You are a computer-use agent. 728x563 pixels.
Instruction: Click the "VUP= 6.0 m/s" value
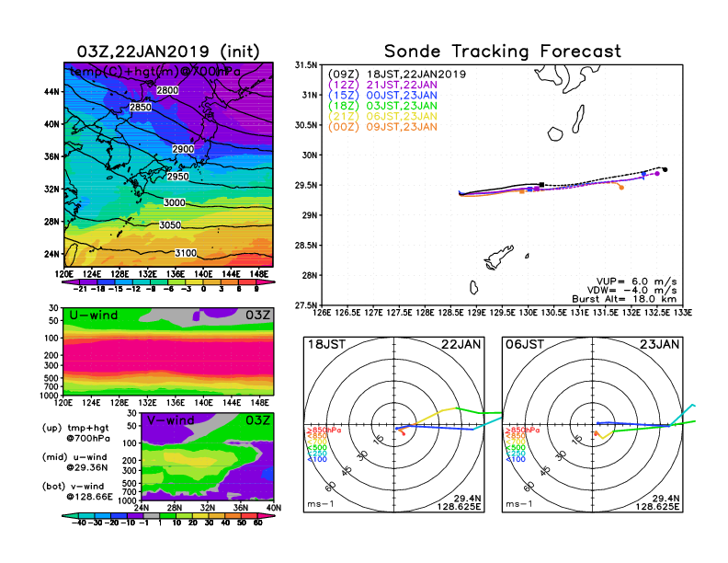(636, 281)
